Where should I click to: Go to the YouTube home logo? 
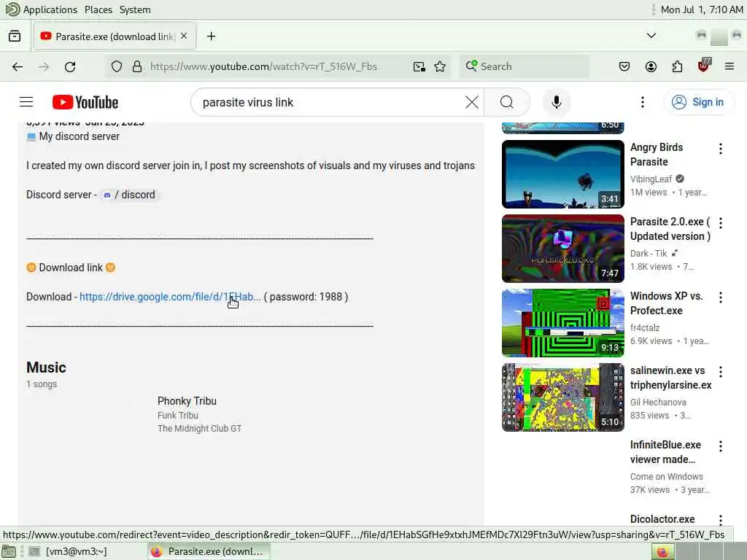click(x=85, y=102)
